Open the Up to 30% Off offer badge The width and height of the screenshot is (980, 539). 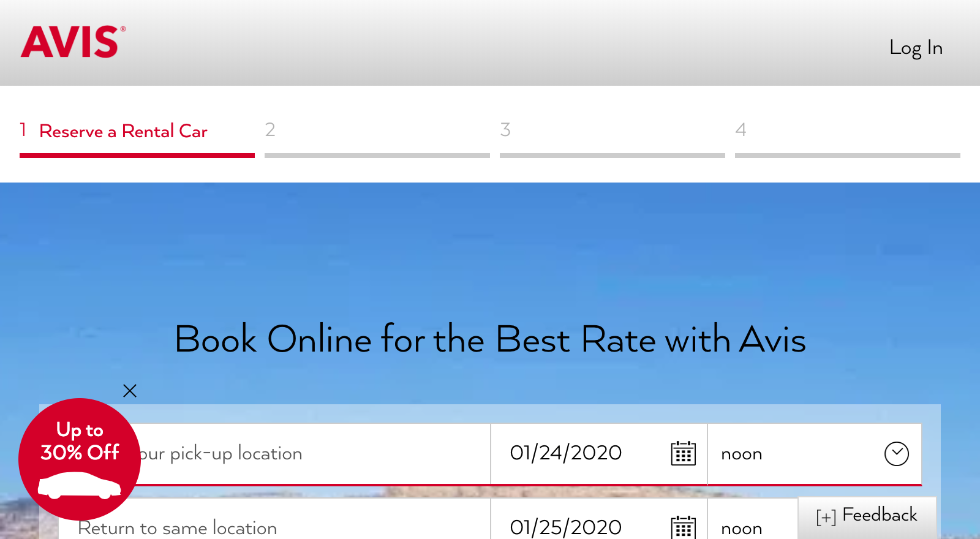(80, 459)
